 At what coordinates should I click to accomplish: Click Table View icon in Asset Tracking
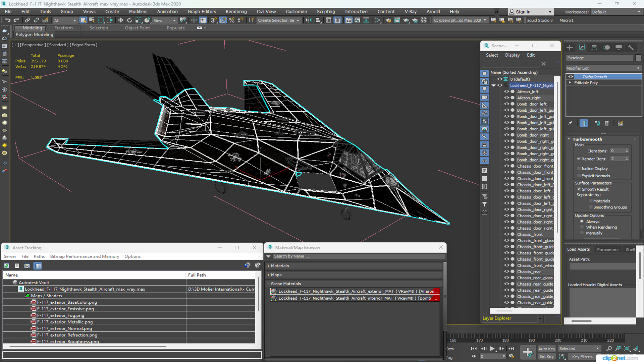[38, 266]
